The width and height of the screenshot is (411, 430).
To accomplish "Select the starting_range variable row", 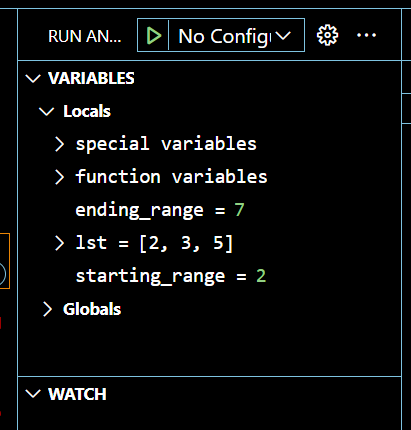I will click(x=209, y=276).
